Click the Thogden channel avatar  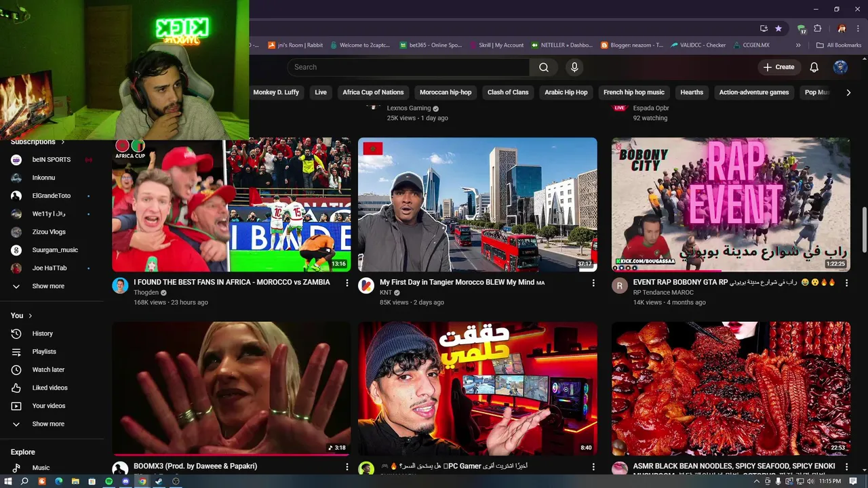(120, 285)
